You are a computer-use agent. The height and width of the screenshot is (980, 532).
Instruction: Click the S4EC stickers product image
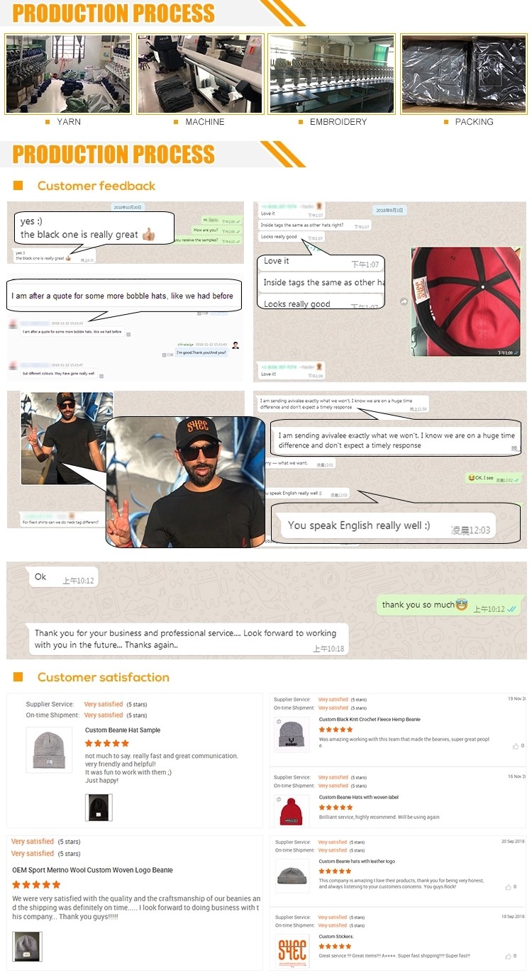(292, 952)
